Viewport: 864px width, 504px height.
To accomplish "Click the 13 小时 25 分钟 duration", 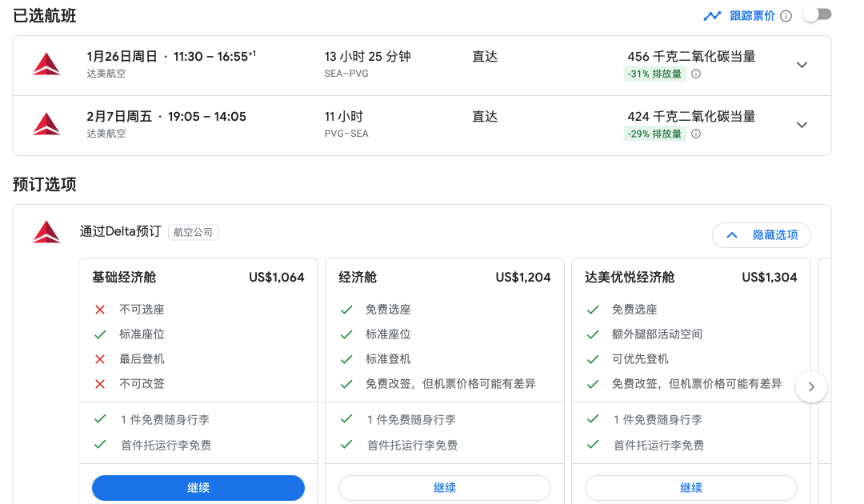I will [x=367, y=57].
